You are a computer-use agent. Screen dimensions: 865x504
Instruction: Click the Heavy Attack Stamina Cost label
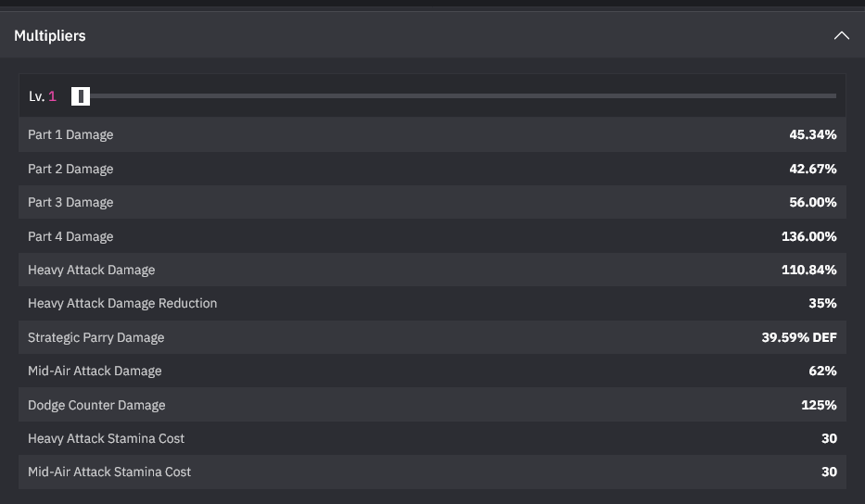click(x=106, y=438)
